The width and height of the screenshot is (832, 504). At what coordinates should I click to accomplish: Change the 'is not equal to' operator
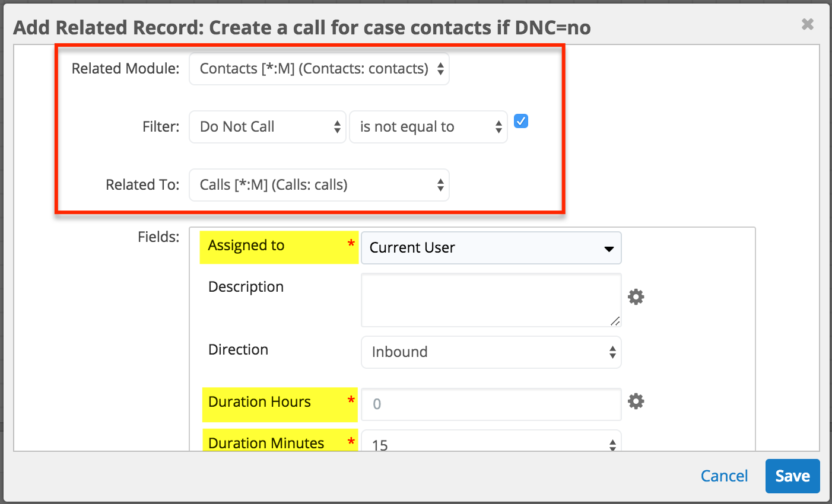(428, 127)
